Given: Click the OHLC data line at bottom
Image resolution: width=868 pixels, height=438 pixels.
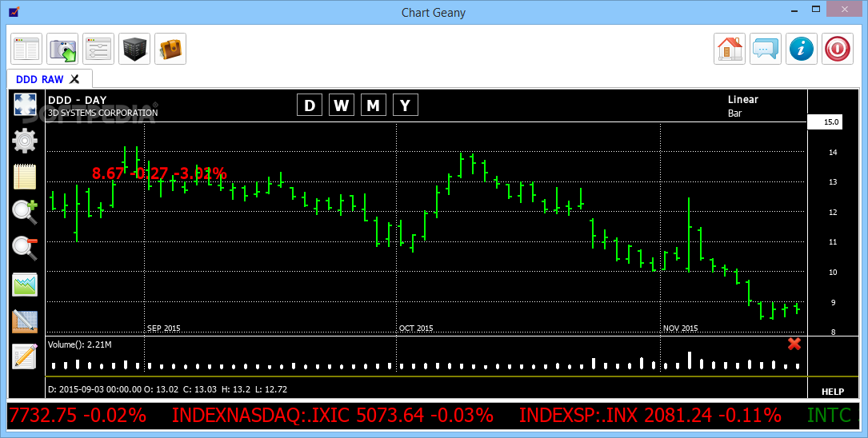Looking at the screenshot, I should tap(168, 389).
